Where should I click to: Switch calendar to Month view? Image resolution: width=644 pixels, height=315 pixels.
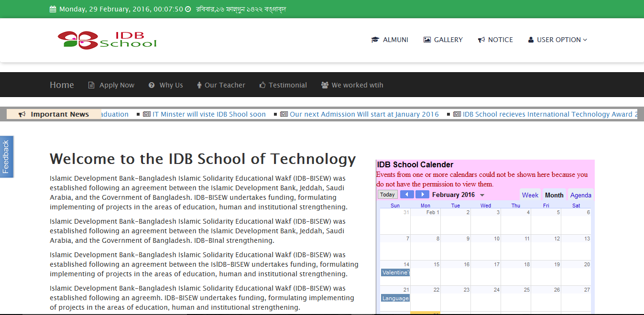click(554, 195)
